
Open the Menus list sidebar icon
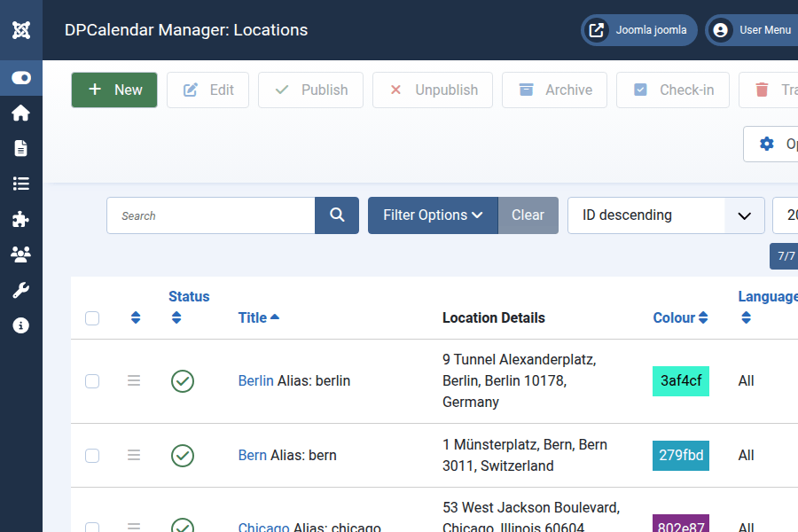21,184
